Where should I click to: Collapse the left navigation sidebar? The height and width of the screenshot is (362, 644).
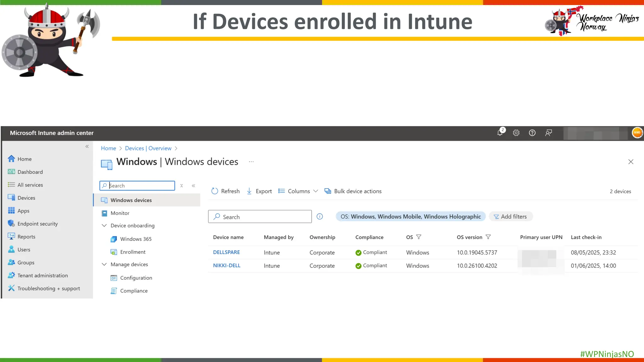point(87,146)
